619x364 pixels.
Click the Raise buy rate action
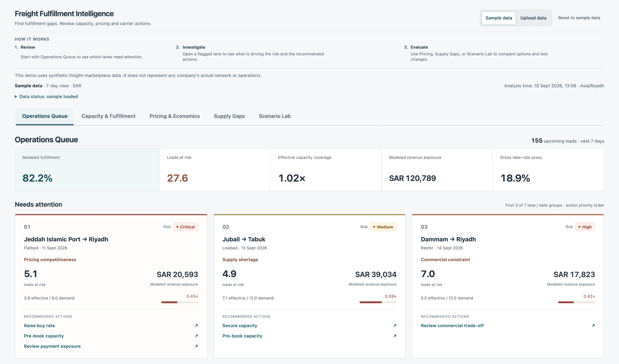point(39,326)
